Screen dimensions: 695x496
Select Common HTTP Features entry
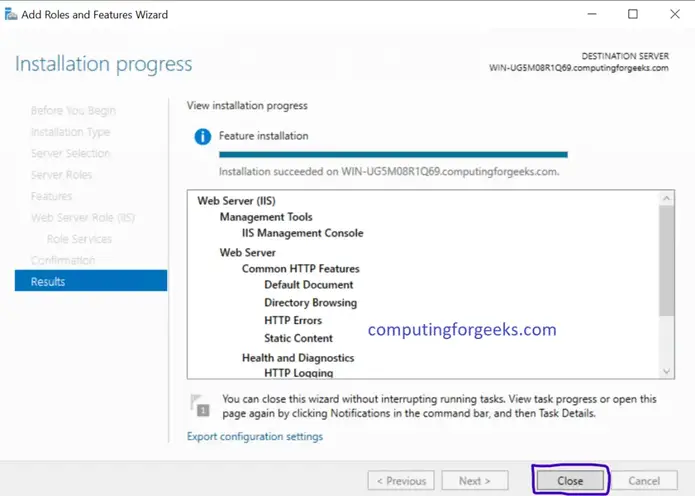point(301,269)
